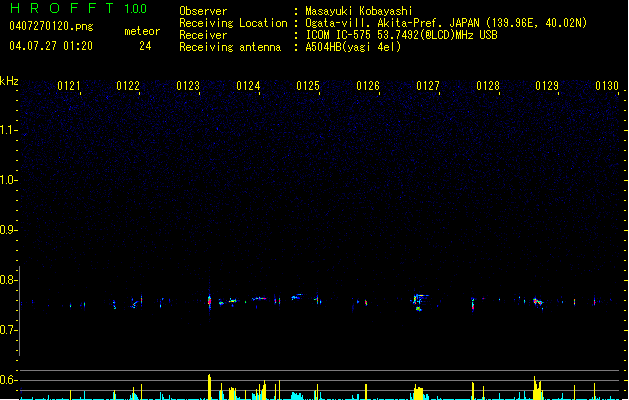Select observer name Masayuki Kobayashi
The width and height of the screenshot is (629, 400).
click(359, 11)
